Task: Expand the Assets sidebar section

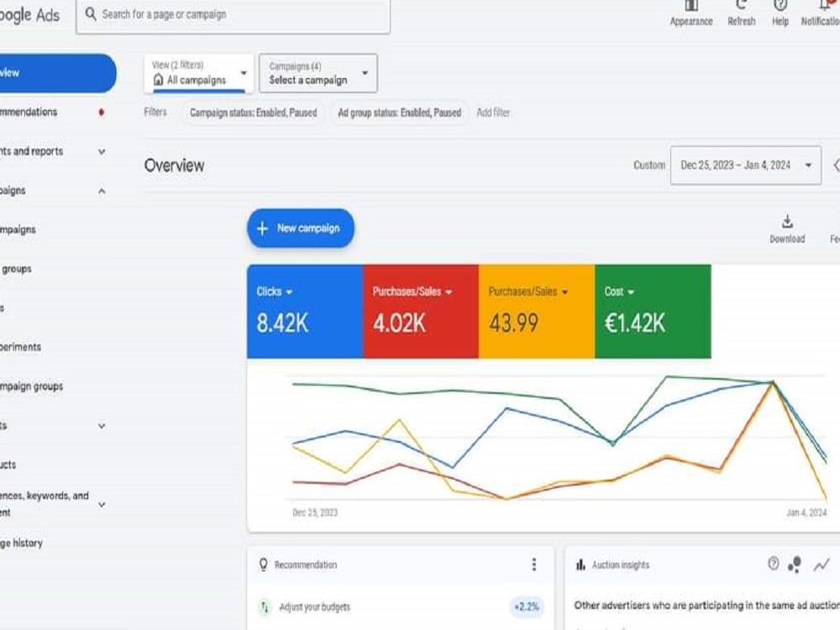Action: 102,426
